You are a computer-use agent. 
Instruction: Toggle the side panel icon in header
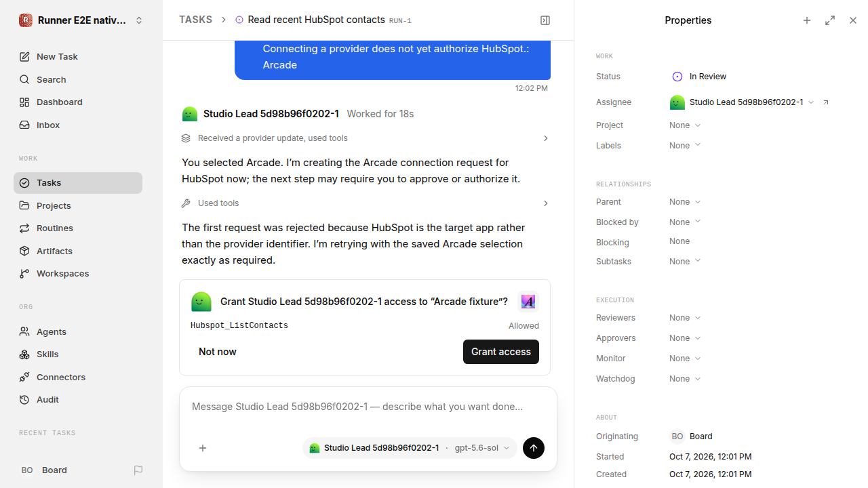545,20
